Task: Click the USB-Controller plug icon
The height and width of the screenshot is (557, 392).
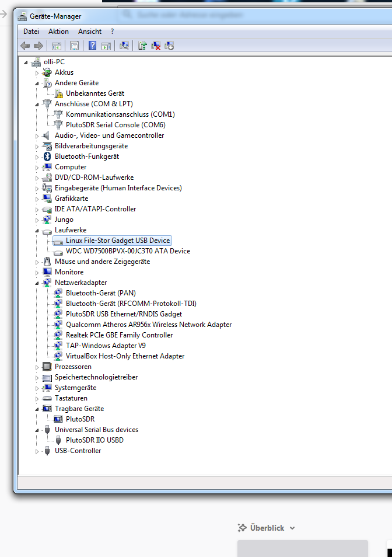Action: (x=47, y=451)
